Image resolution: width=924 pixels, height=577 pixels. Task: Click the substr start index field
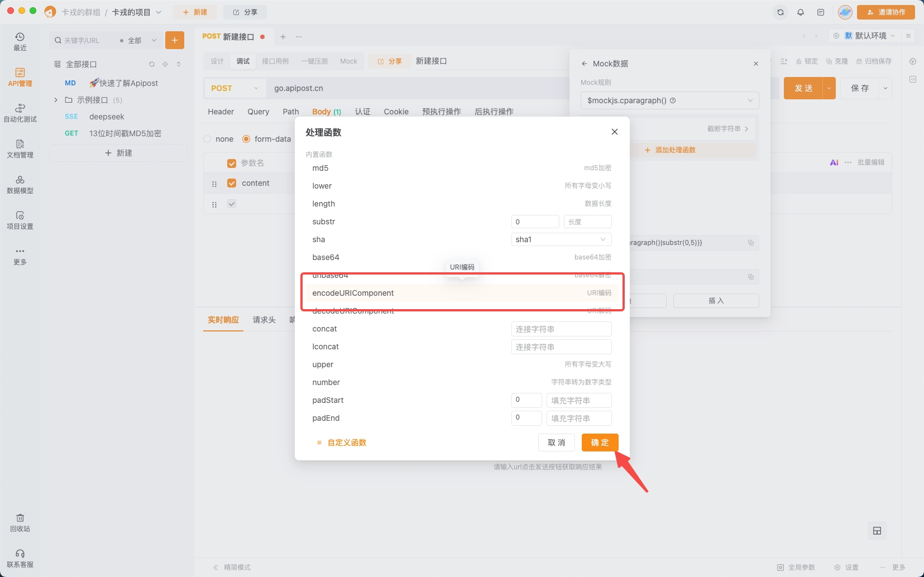pyautogui.click(x=535, y=222)
